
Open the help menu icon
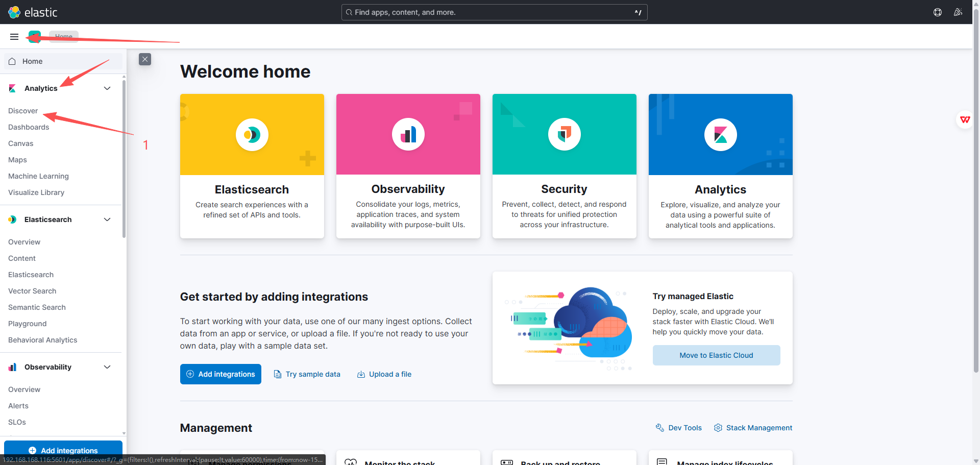[x=938, y=12]
